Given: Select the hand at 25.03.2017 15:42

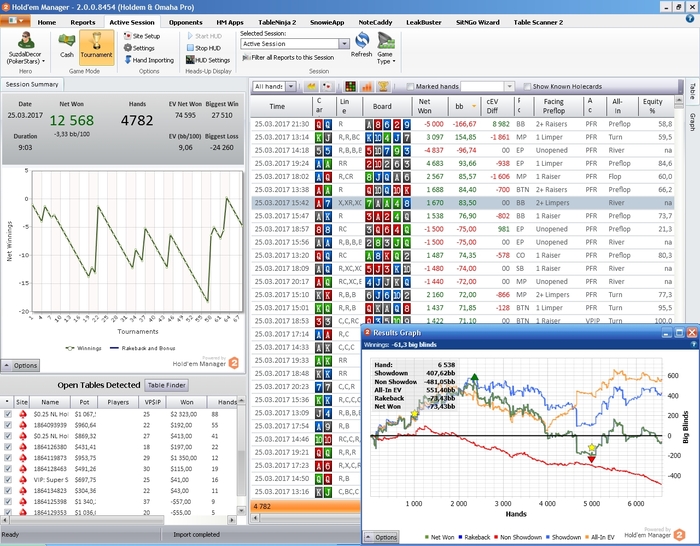Looking at the screenshot, I should pyautogui.click(x=462, y=203).
